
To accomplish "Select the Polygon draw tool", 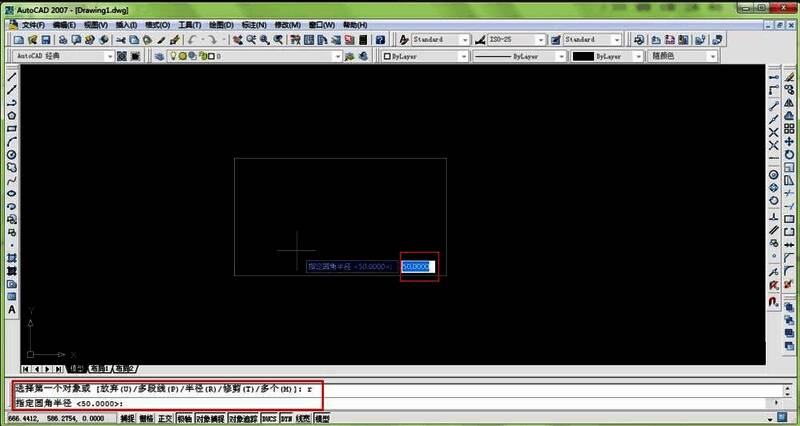I will (11, 115).
